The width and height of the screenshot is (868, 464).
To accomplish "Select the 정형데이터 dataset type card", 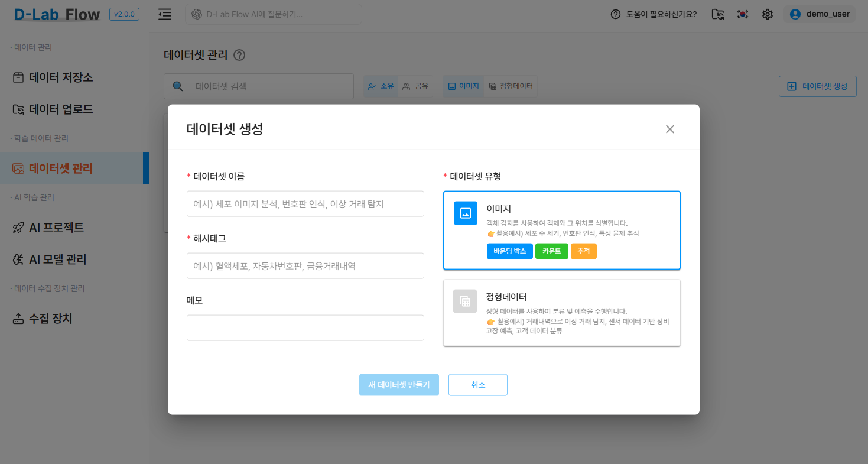I will point(562,312).
